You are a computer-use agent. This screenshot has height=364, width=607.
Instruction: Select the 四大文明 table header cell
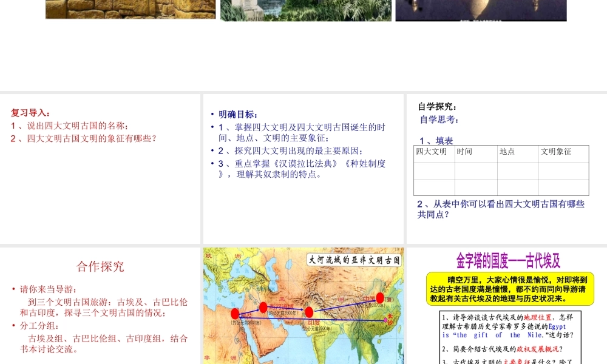432,152
